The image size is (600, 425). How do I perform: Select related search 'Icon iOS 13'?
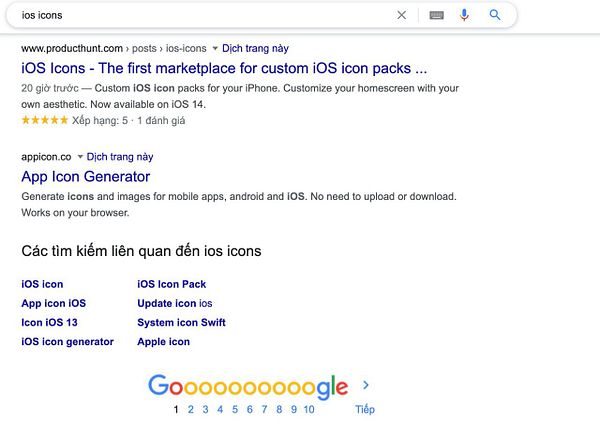coord(49,322)
